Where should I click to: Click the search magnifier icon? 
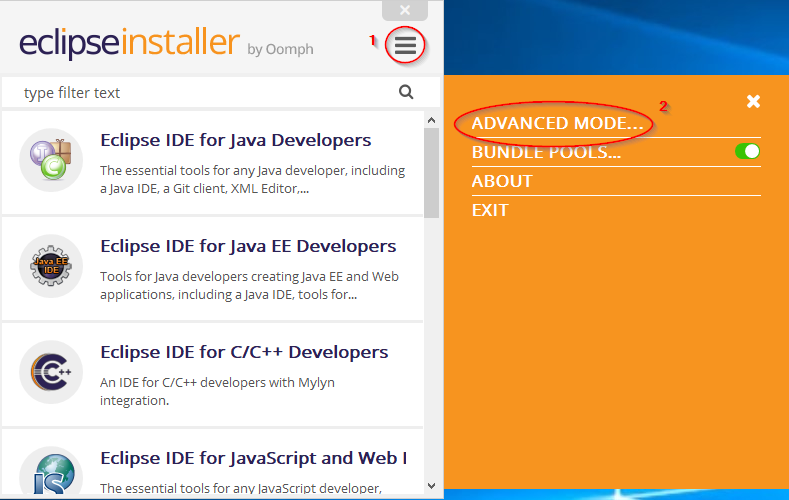click(x=406, y=92)
